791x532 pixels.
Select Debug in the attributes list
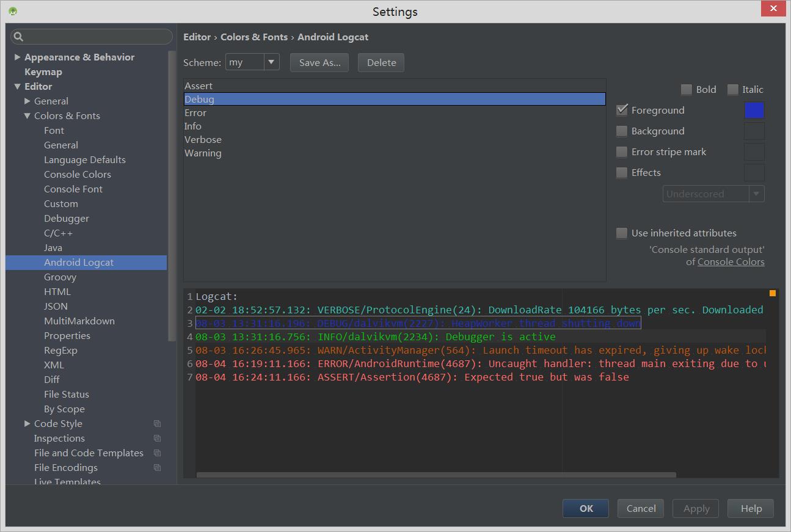395,100
